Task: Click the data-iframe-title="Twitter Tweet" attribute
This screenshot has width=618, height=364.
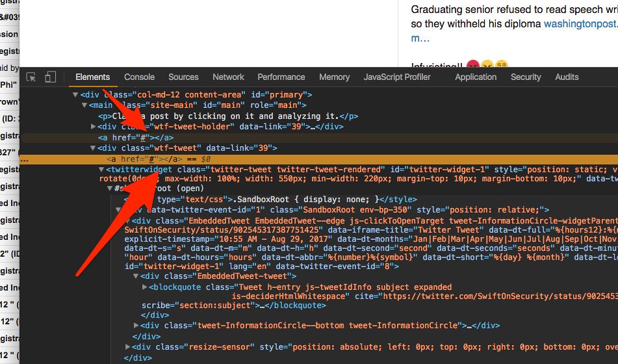Action: click(406, 230)
